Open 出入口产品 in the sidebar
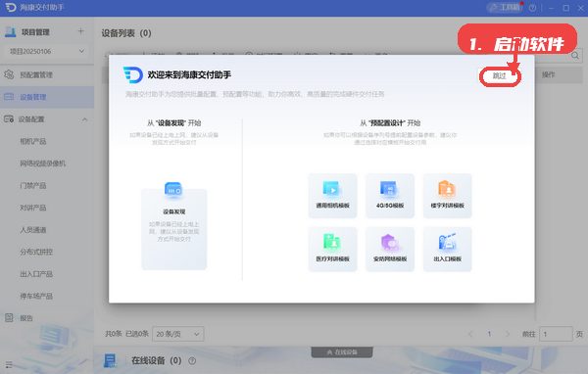Image resolution: width=588 pixels, height=374 pixels. point(36,274)
